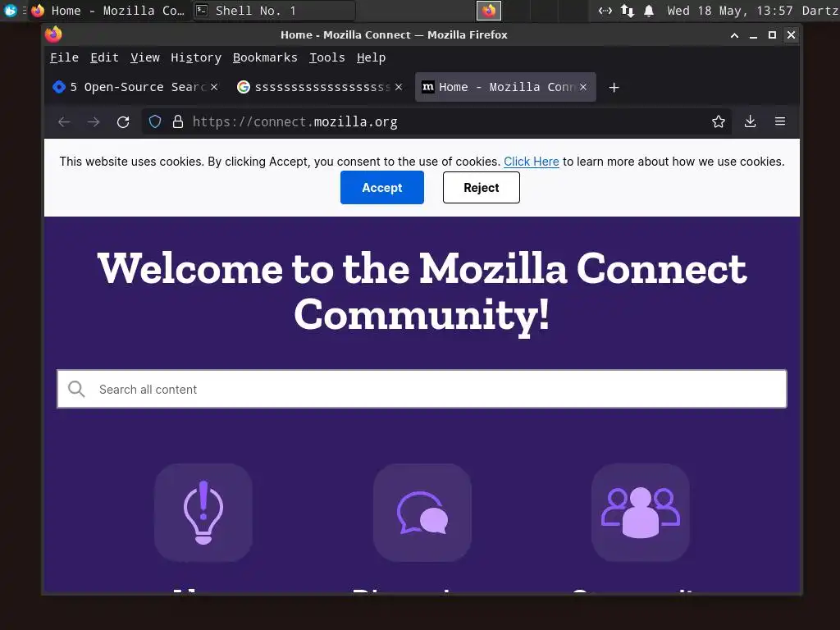The image size is (840, 630).
Task: Switch to the Google ssssss tab
Action: [320, 87]
